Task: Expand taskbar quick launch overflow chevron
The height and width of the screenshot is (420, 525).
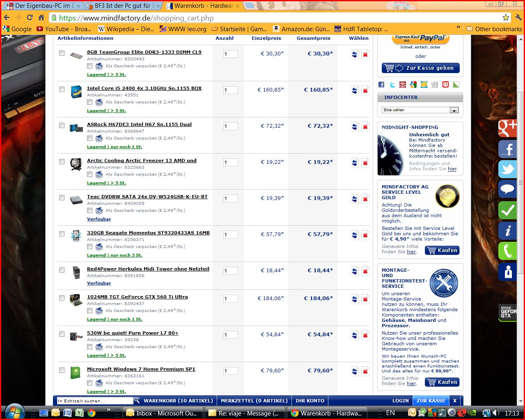Action: tap(108, 410)
